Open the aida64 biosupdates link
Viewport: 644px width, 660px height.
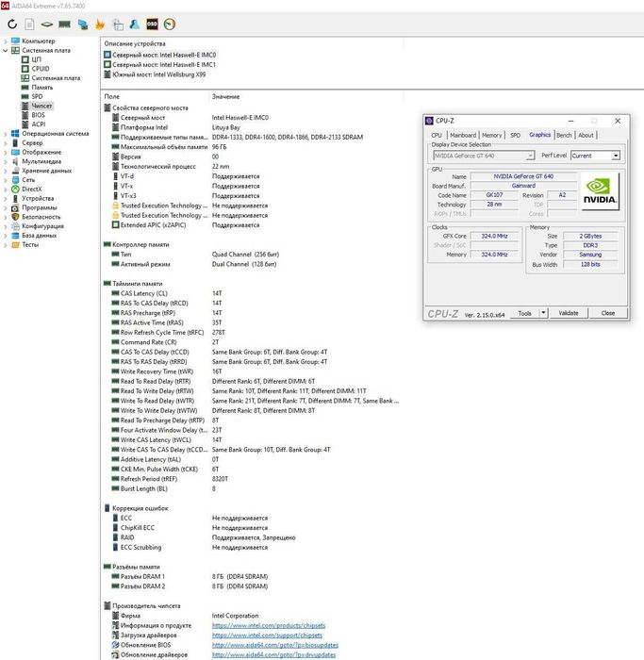click(x=275, y=645)
